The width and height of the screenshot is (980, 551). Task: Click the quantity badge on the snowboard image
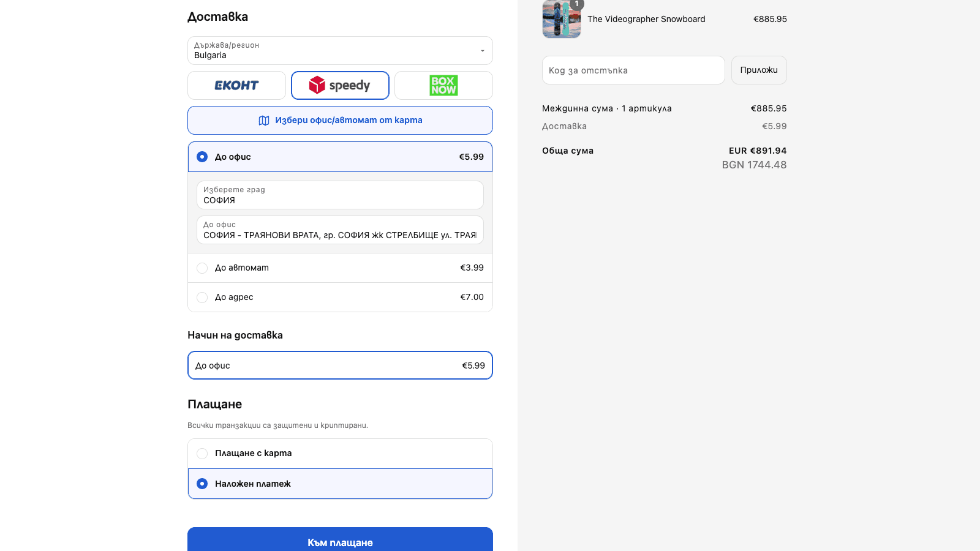(576, 4)
